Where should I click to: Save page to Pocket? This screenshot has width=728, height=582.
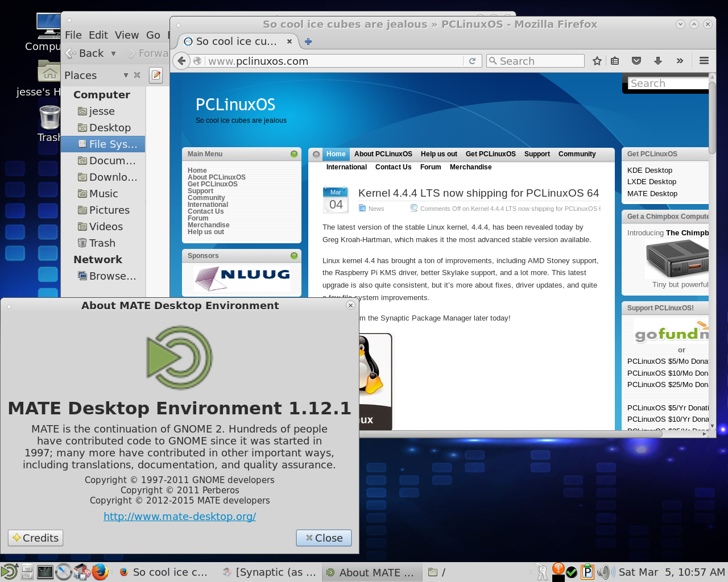(636, 61)
